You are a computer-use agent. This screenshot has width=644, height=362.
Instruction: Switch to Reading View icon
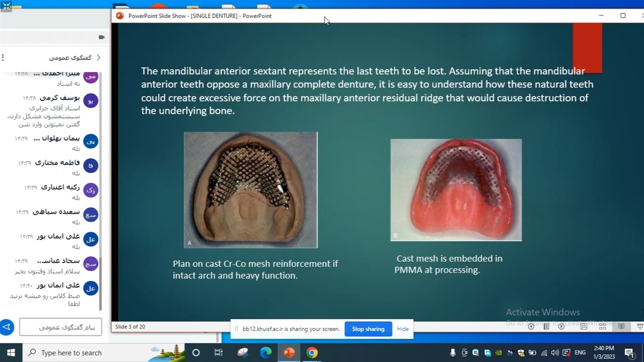621,326
